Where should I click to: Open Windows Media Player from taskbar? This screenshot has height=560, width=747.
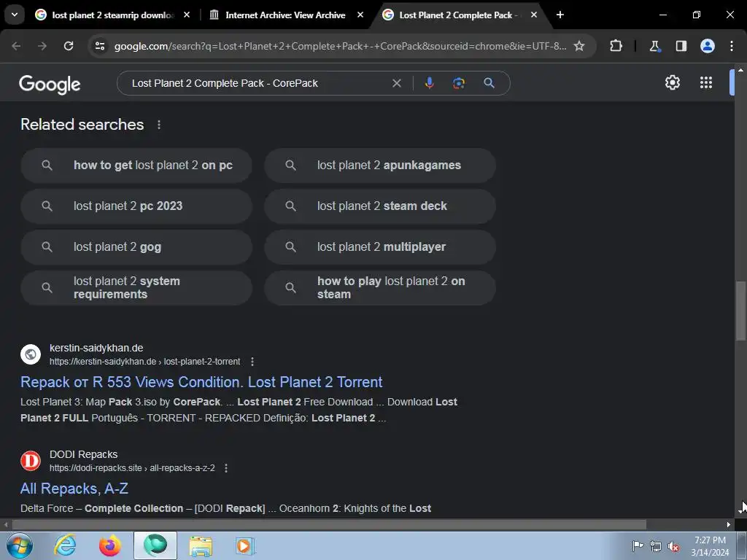(245, 545)
